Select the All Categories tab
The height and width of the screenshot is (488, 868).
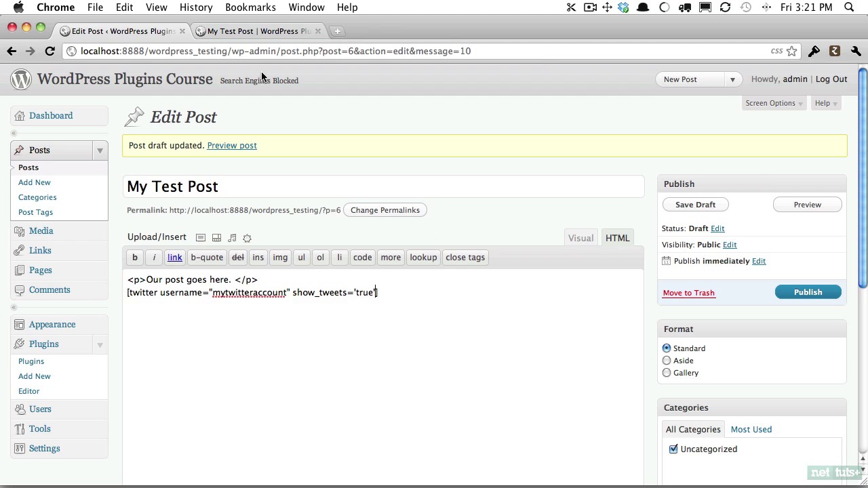(693, 430)
